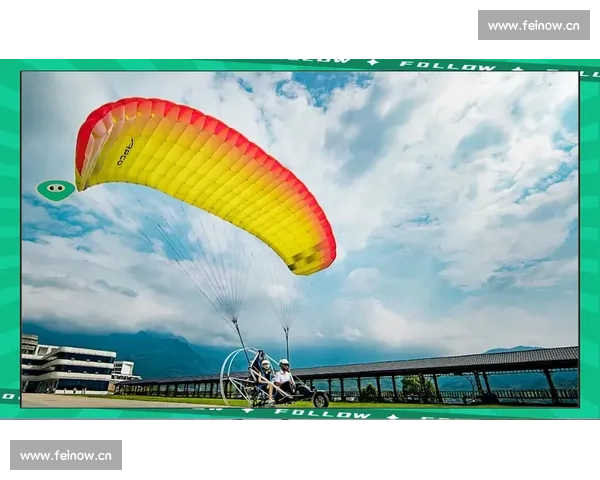
Task: Click the pilot wearing the white helmet
Action: click(284, 376)
